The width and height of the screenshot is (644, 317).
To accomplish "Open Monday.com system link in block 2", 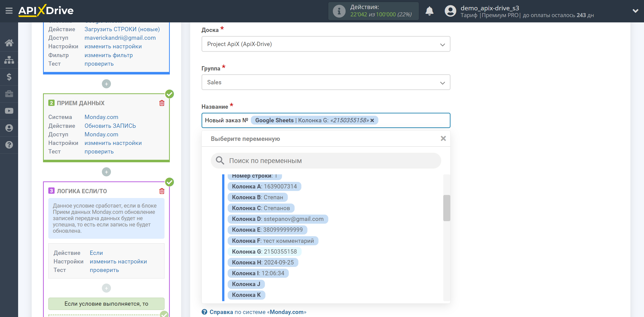I will [x=101, y=117].
